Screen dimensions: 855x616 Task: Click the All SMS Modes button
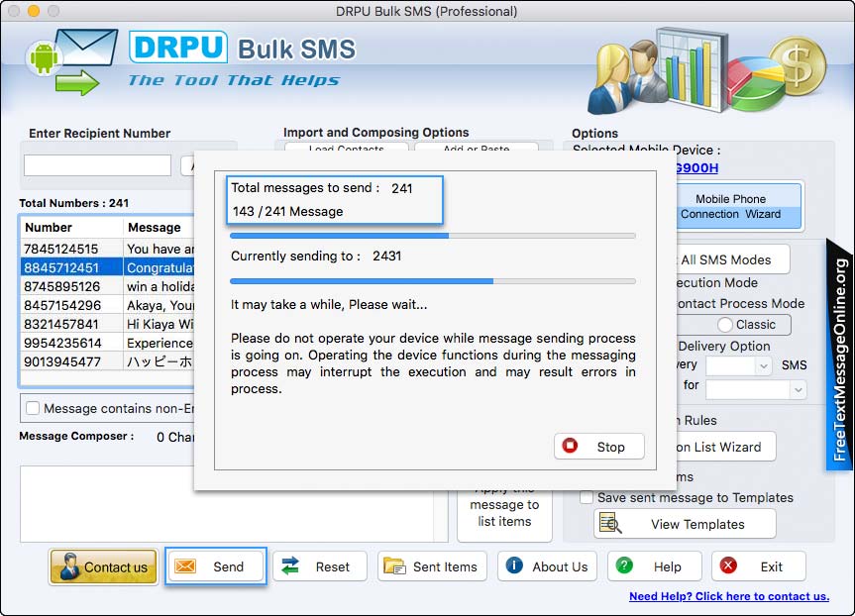732,260
